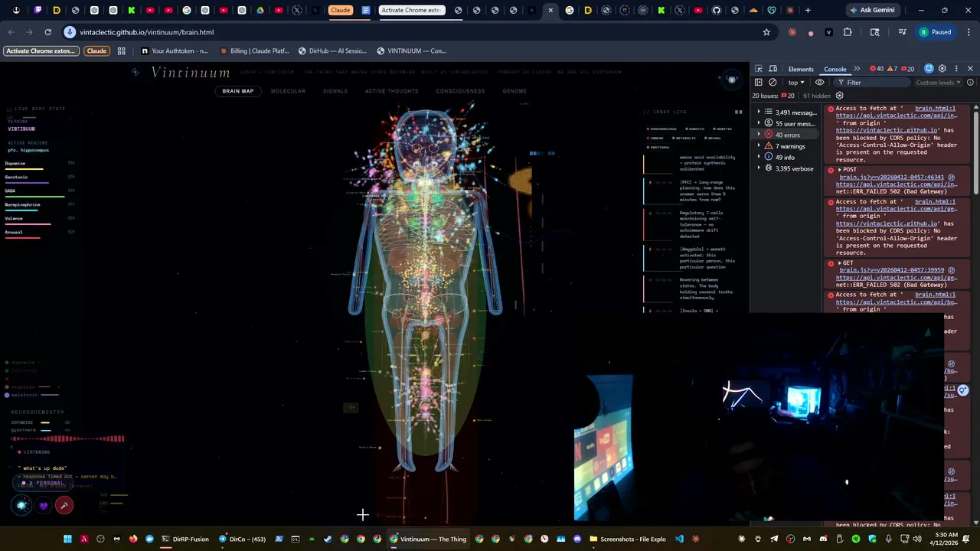The image size is (980, 551).
Task: Toggle the V-Personal mode pill
Action: (x=44, y=483)
